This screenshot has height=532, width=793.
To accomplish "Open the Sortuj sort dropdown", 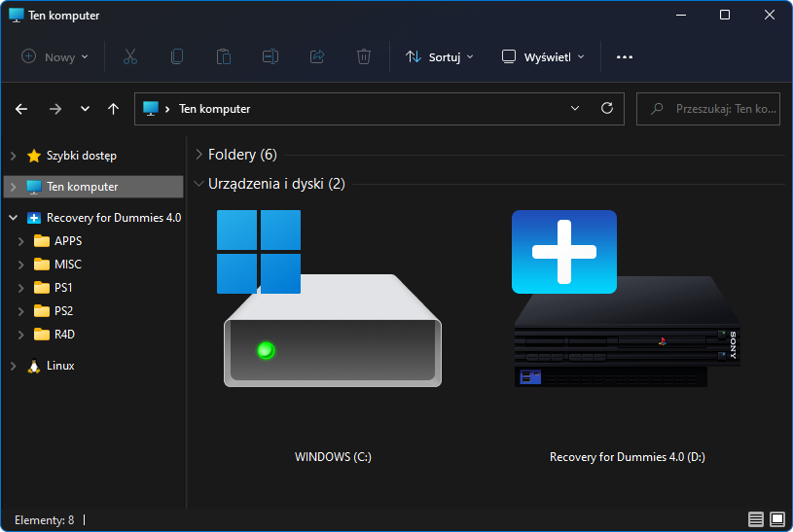I will pos(439,57).
